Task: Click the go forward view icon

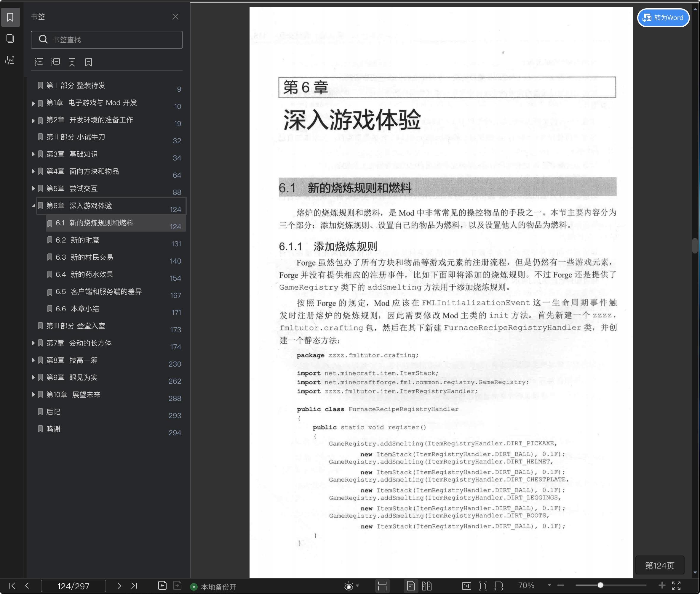Action: pyautogui.click(x=177, y=586)
